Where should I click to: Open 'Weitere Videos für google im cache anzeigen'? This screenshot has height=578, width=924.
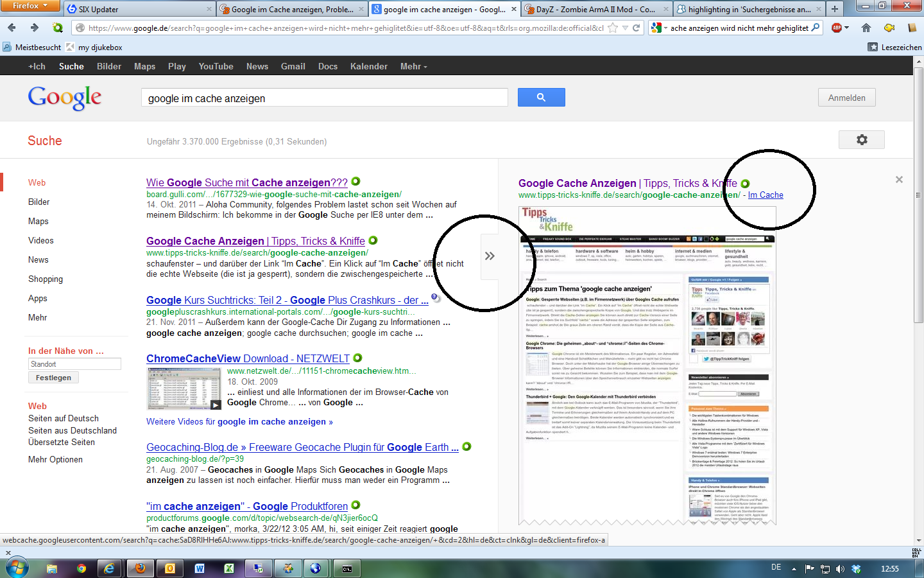[x=239, y=421]
